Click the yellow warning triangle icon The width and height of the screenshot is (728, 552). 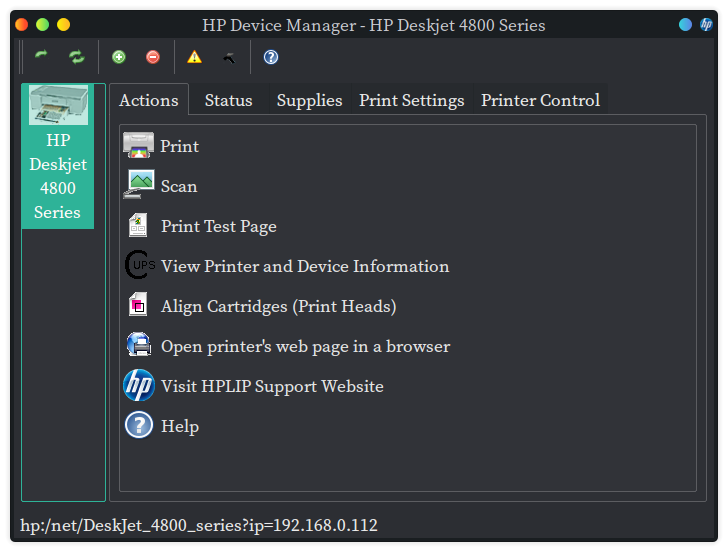(194, 57)
